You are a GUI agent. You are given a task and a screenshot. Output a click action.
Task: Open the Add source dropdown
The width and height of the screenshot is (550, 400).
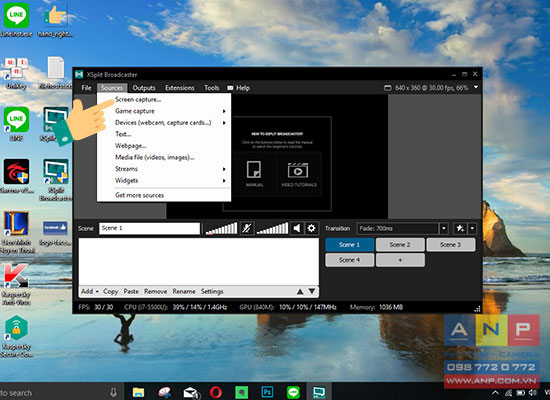90,292
